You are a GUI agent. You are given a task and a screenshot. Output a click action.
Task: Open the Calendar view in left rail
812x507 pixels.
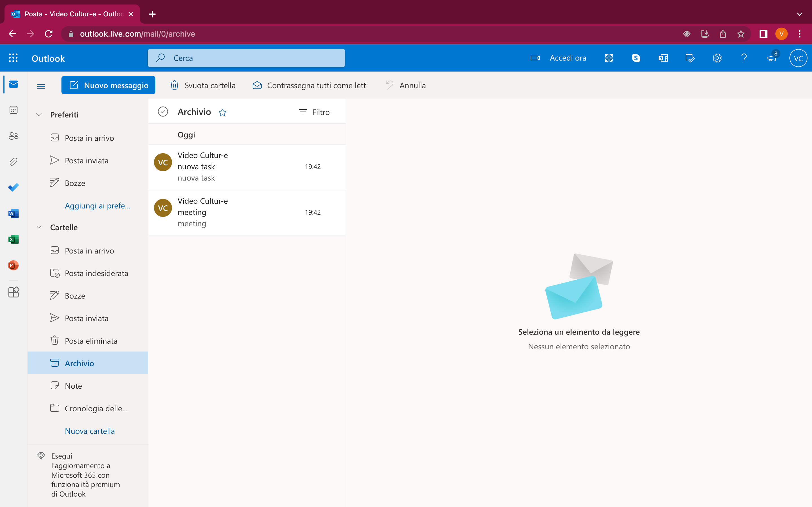tap(13, 110)
